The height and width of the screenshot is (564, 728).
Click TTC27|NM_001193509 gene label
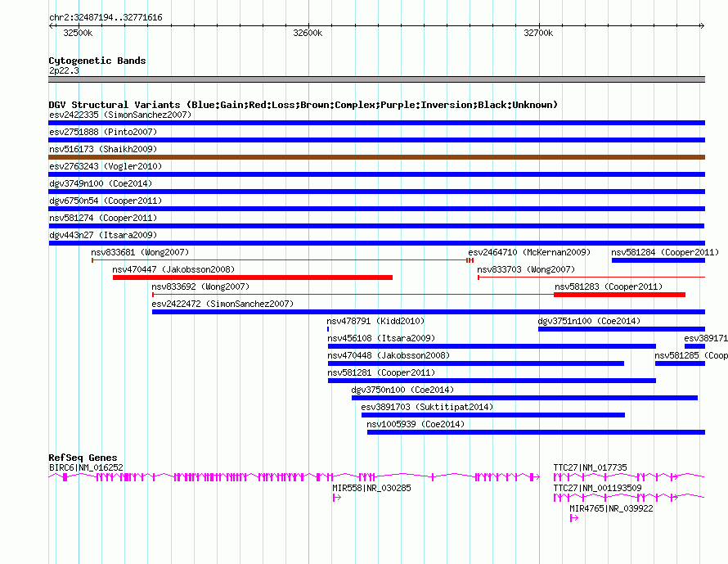[x=598, y=488]
